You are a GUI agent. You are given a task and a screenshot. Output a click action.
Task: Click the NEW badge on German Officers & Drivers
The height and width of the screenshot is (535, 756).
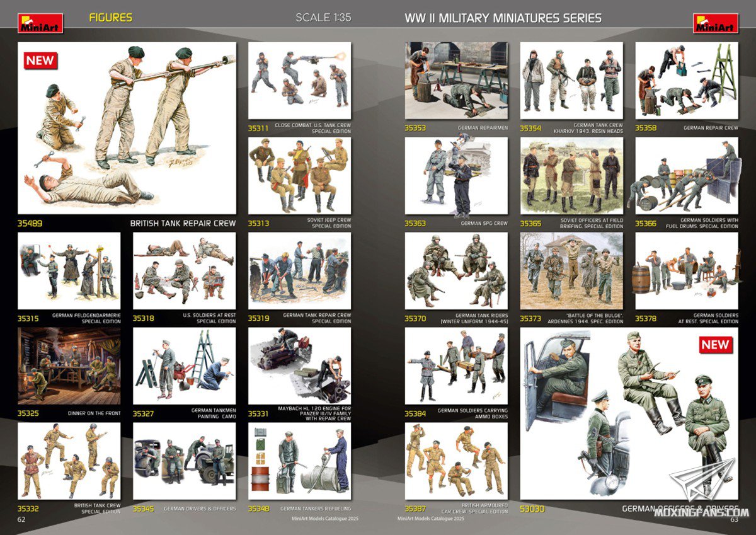pyautogui.click(x=715, y=345)
